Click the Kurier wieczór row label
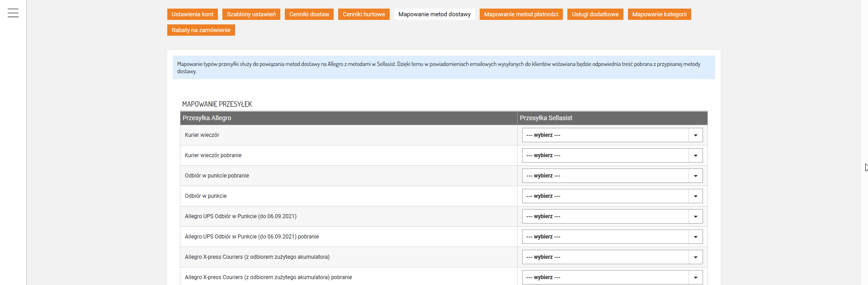The image size is (868, 285). pyautogui.click(x=202, y=135)
